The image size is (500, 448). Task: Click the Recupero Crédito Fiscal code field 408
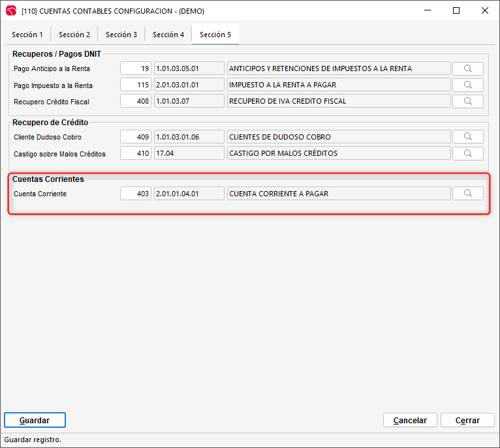tap(136, 101)
